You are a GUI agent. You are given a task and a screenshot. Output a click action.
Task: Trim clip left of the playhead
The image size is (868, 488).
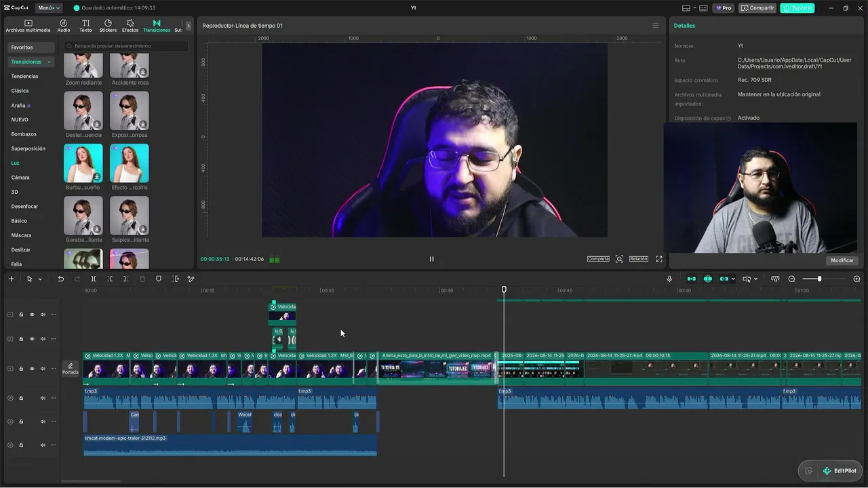[x=110, y=279]
